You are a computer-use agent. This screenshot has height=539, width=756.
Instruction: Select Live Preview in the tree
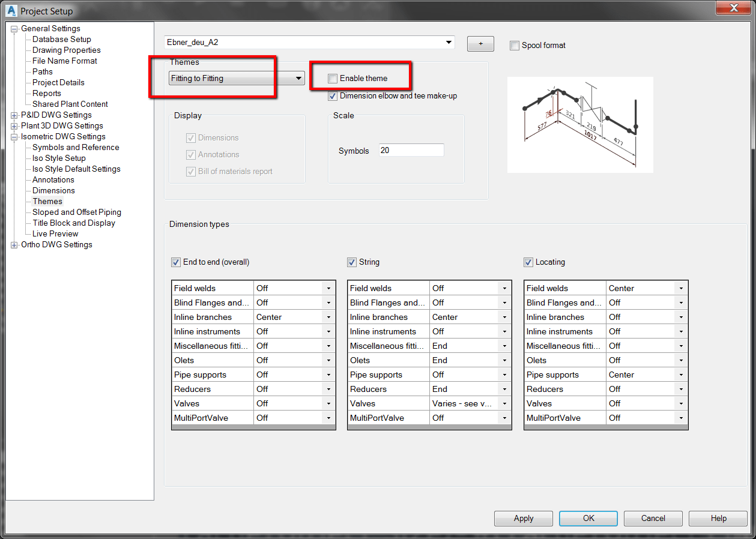[55, 234]
